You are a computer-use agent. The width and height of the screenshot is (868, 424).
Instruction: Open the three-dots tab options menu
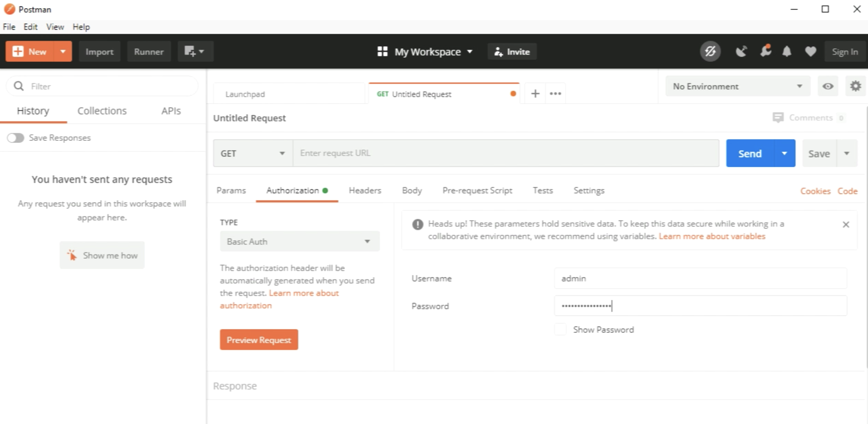click(555, 94)
